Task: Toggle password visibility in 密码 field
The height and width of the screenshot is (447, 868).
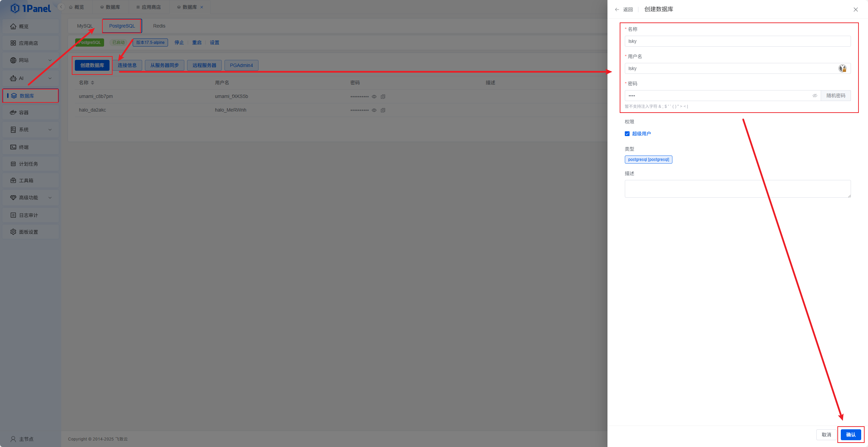Action: 815,96
